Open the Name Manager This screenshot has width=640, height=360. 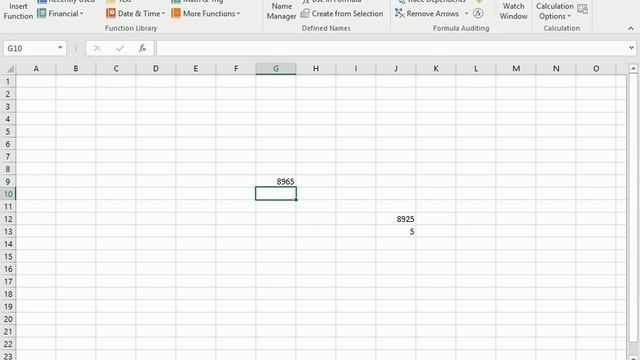click(281, 11)
